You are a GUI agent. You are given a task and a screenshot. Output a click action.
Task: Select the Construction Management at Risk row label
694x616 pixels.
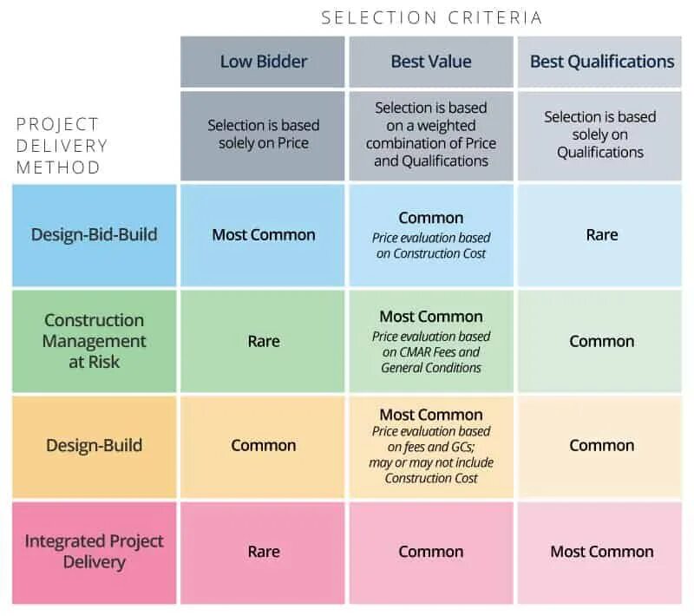tap(95, 341)
